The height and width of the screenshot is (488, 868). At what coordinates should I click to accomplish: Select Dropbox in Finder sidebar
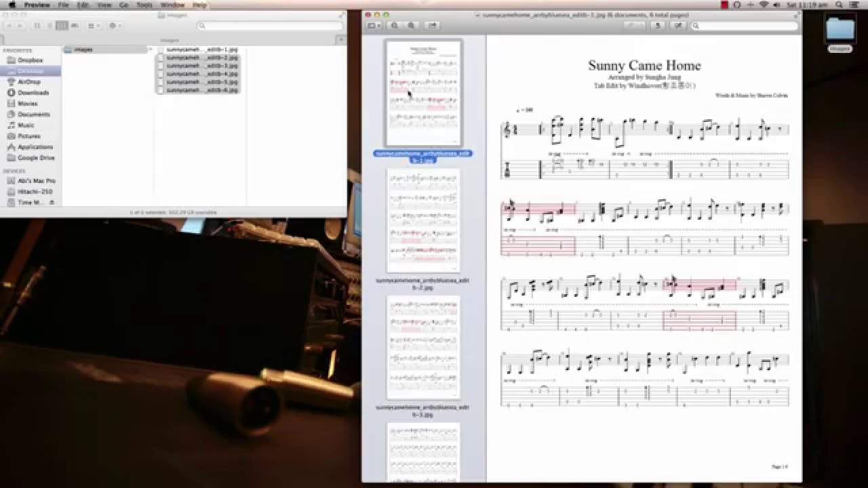(30, 60)
